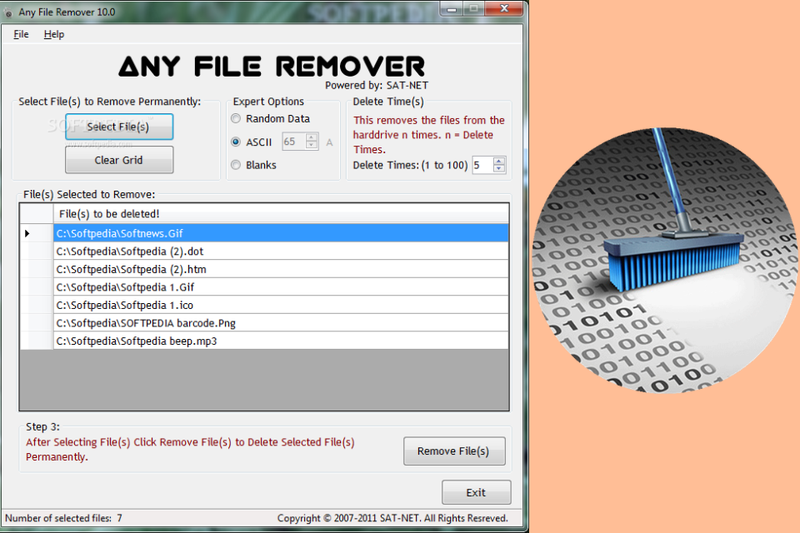This screenshot has width=800, height=533.
Task: Open the Help menu
Action: click(x=54, y=34)
